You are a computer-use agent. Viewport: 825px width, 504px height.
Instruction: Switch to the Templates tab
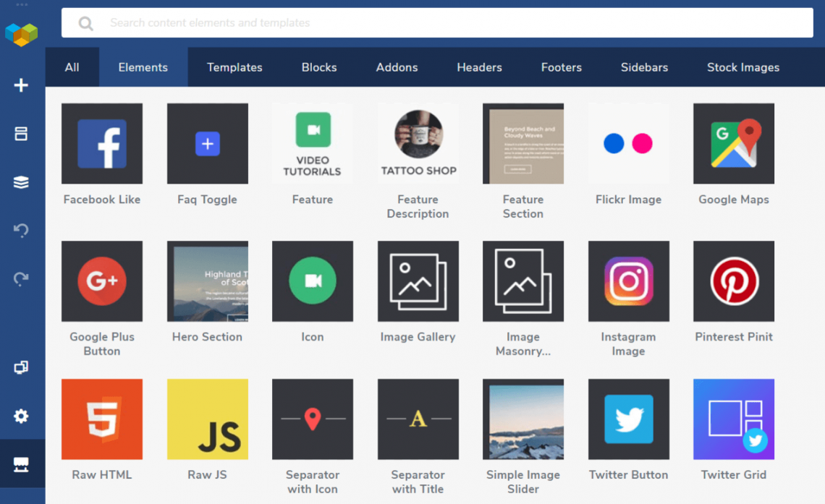pos(234,67)
